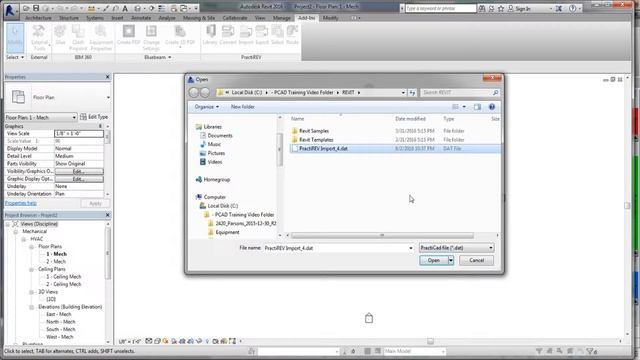Click the Revit help question mark icon
This screenshot has height=360, width=640.
572,8
